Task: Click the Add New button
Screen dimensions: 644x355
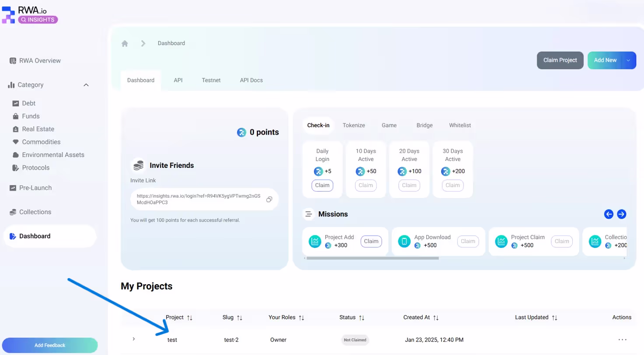Action: [x=605, y=60]
